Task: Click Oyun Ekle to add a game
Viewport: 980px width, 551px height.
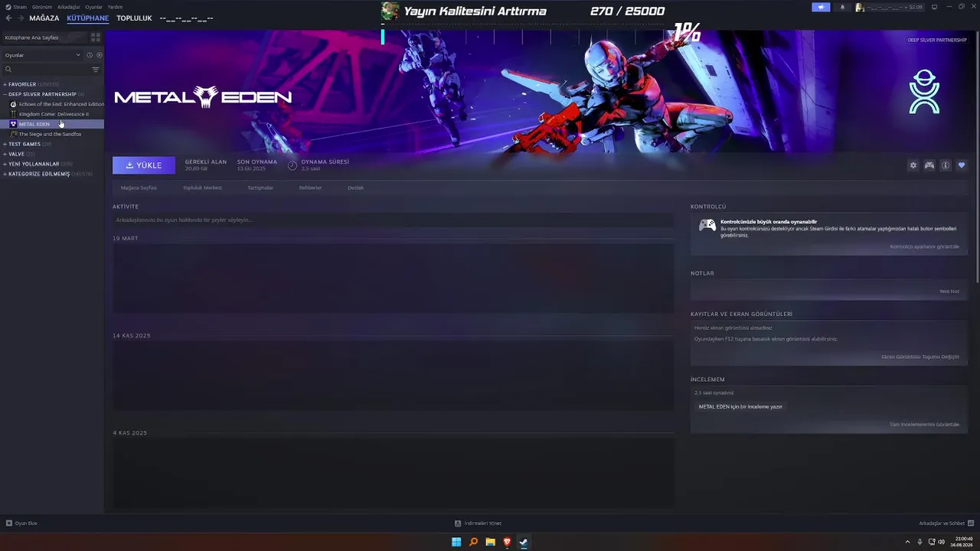Action: pos(21,523)
